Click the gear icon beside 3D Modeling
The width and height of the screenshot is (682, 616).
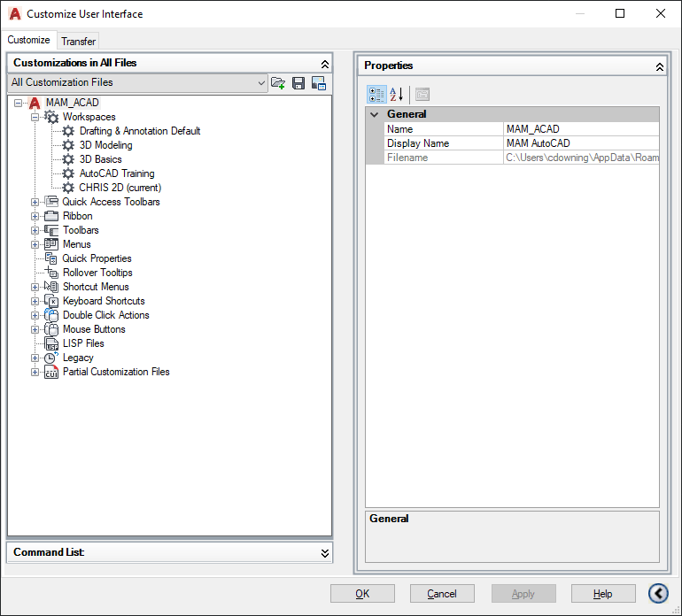(x=68, y=145)
